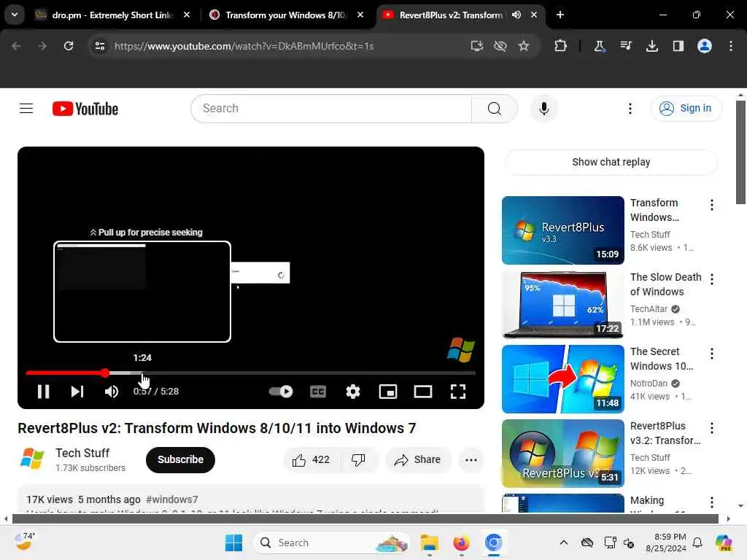The image size is (747, 560).
Task: Pause the video playback
Action: [x=43, y=392]
